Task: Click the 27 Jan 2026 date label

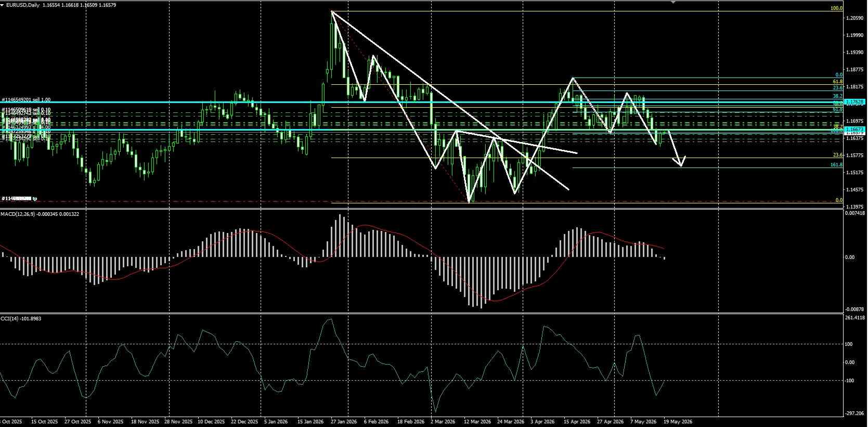Action: pyautogui.click(x=344, y=422)
